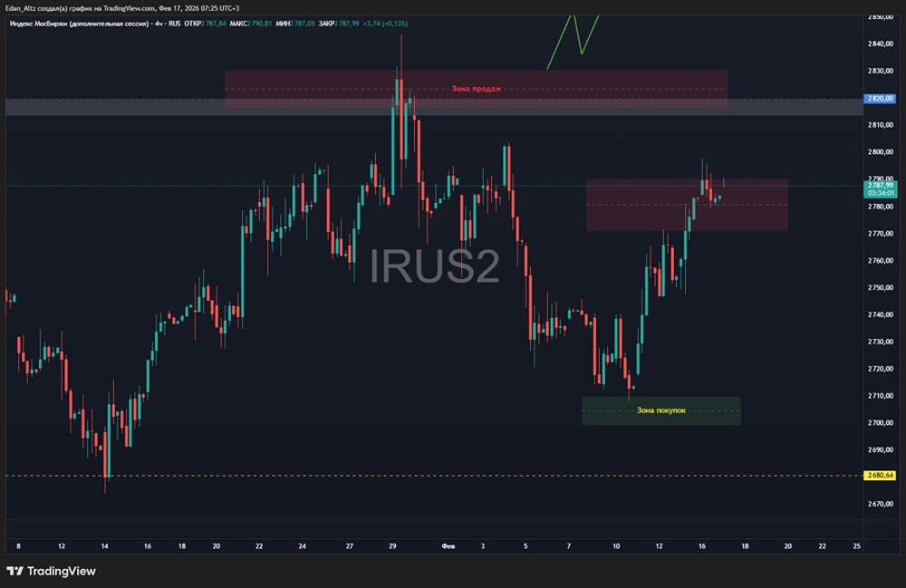Click the date label 29 on time axis

coord(392,545)
